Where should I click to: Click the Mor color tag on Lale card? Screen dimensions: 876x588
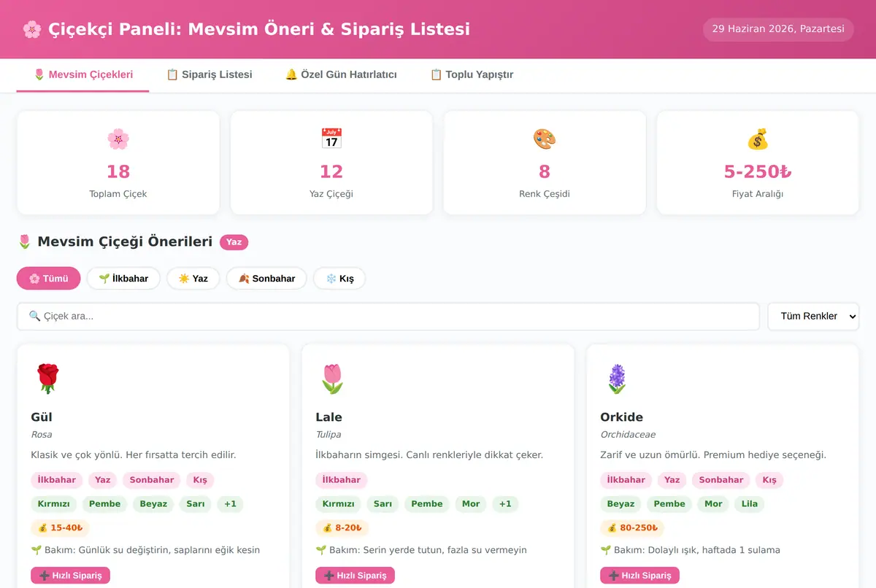pos(471,503)
